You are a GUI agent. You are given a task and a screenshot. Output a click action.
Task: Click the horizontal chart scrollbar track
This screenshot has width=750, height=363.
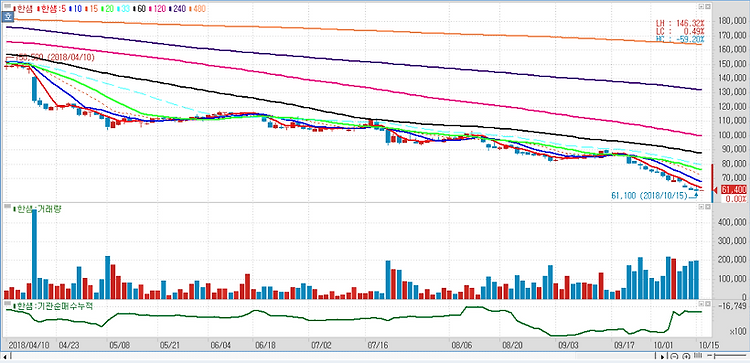point(333,357)
